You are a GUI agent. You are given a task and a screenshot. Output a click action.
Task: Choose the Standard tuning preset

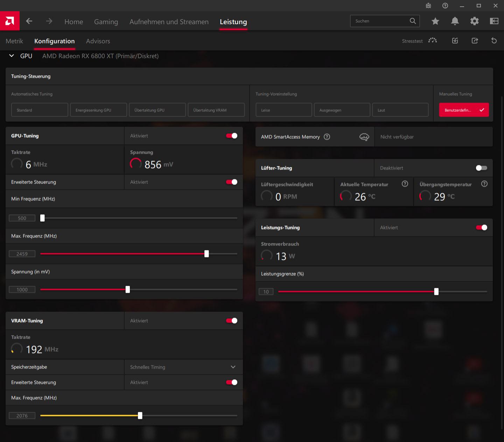tap(40, 110)
